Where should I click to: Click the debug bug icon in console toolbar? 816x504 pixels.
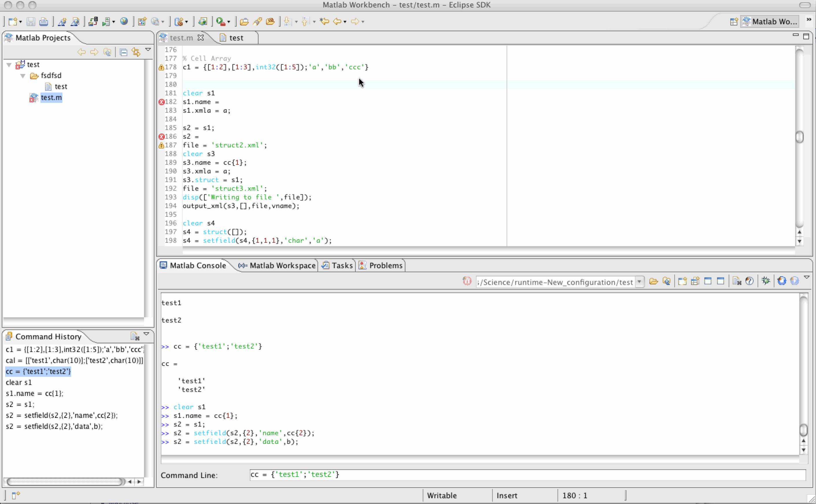tap(766, 281)
